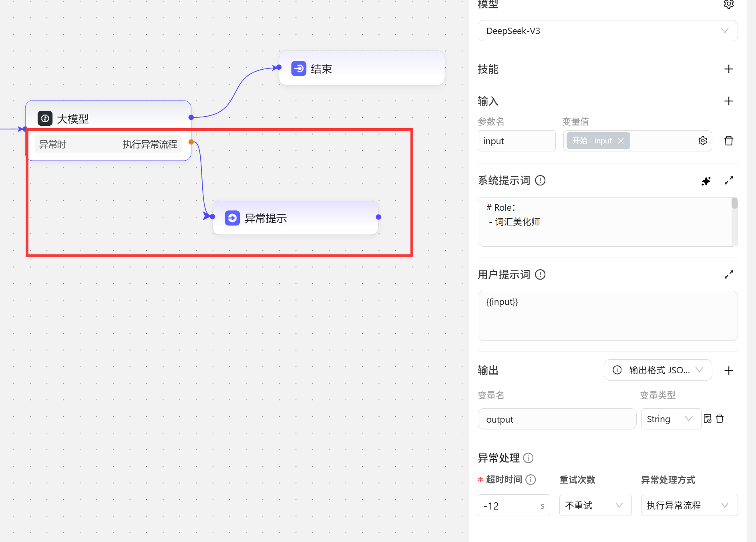Select the 异常提示 node on canvas
The width and height of the screenshot is (756, 542).
296,218
